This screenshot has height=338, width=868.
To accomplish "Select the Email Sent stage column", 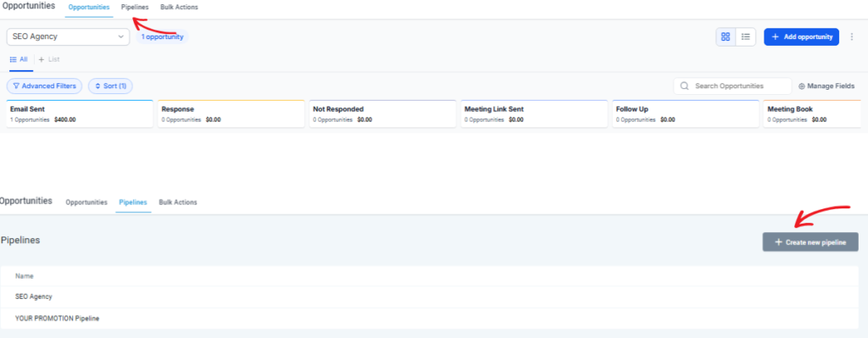I will (x=80, y=114).
